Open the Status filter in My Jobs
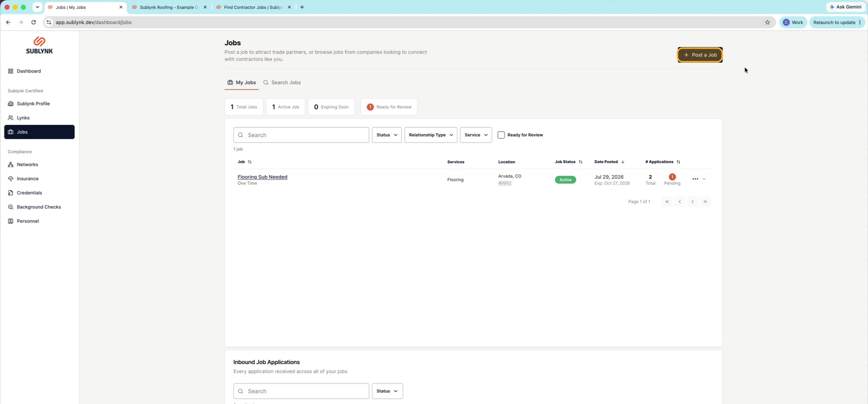 [387, 135]
